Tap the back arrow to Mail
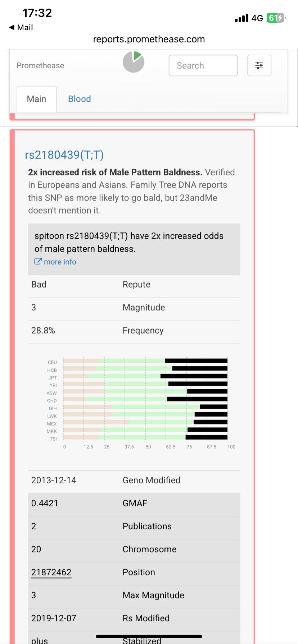298x644 pixels. (x=12, y=27)
